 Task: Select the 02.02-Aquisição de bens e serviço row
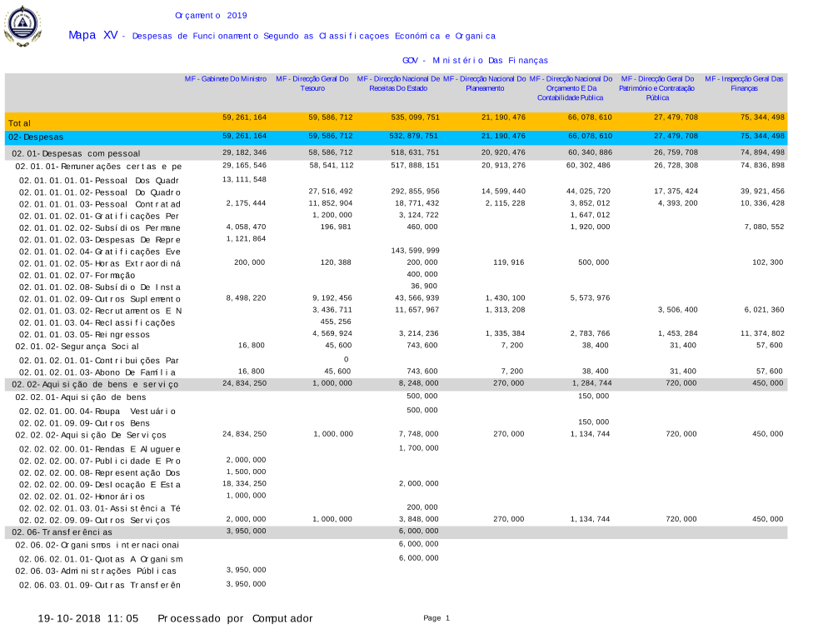coord(95,384)
